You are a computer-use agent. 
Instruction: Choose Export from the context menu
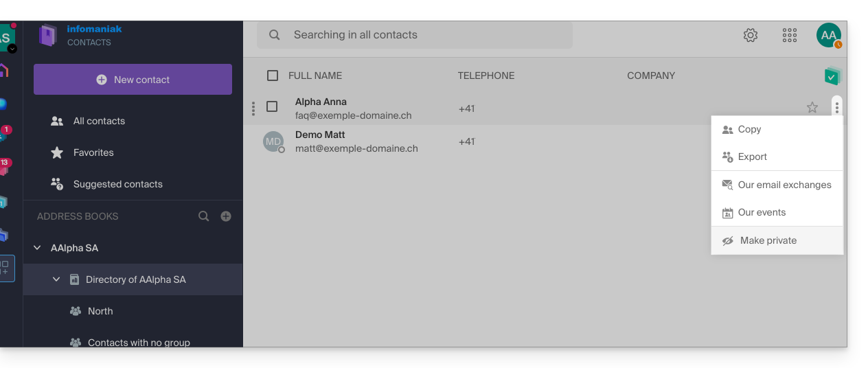(752, 157)
